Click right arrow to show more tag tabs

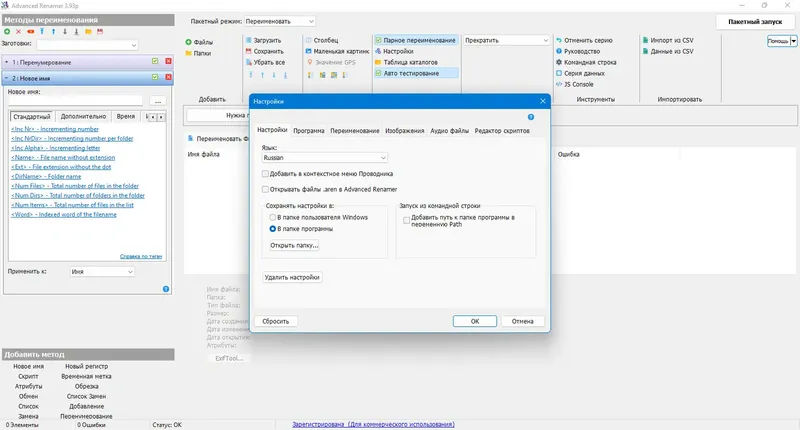pos(161,117)
